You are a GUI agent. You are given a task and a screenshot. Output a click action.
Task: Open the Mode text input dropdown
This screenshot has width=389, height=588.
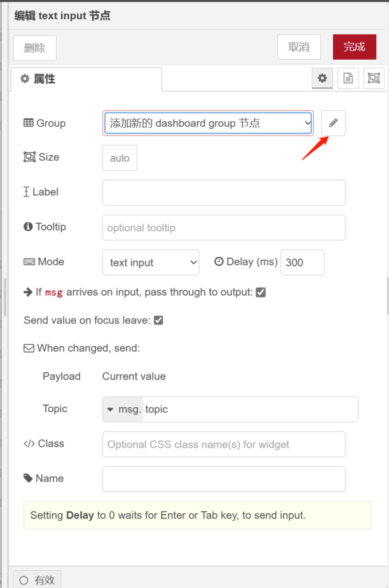[150, 262]
